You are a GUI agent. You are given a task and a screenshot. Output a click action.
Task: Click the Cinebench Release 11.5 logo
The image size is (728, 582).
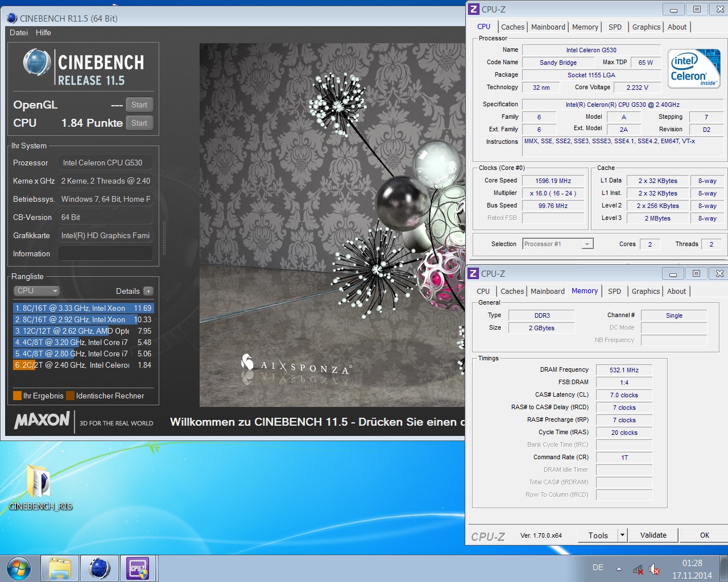coord(84,68)
